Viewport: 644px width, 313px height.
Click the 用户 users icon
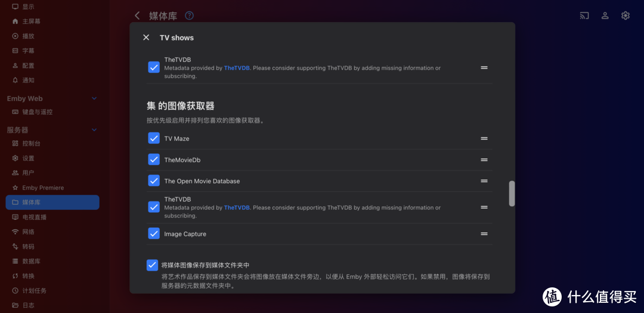coord(15,173)
